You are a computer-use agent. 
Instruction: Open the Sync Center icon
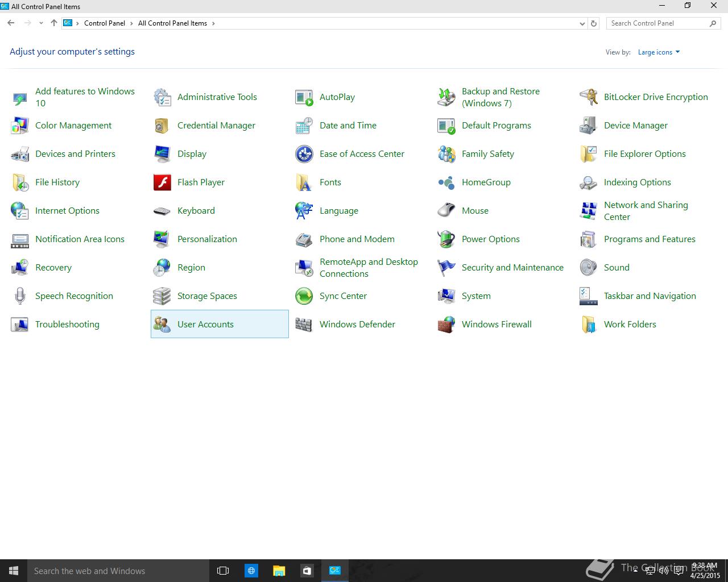click(304, 296)
